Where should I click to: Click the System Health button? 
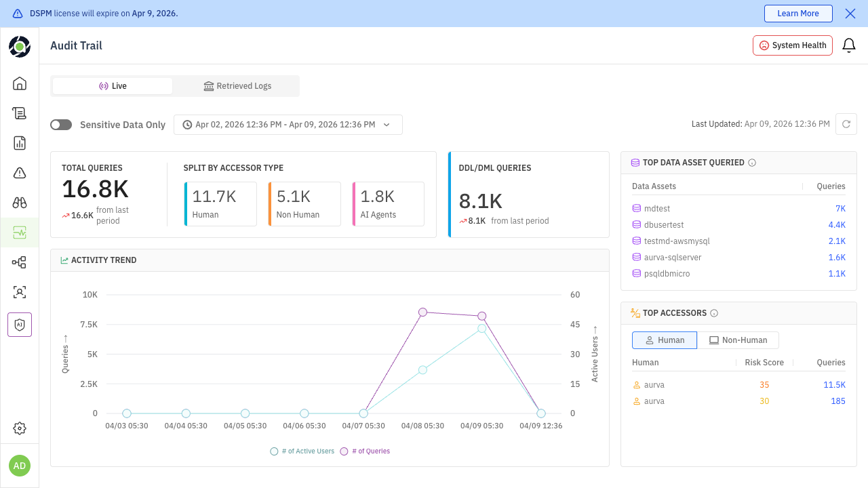[x=792, y=45]
